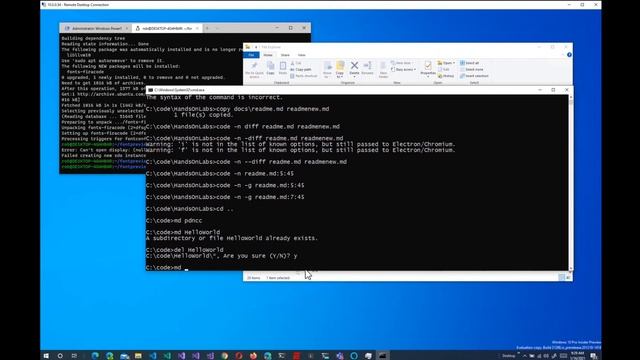Viewport: 640px width, 360px height.
Task: Open active command prompt taskbar icon
Action: (x=382, y=356)
